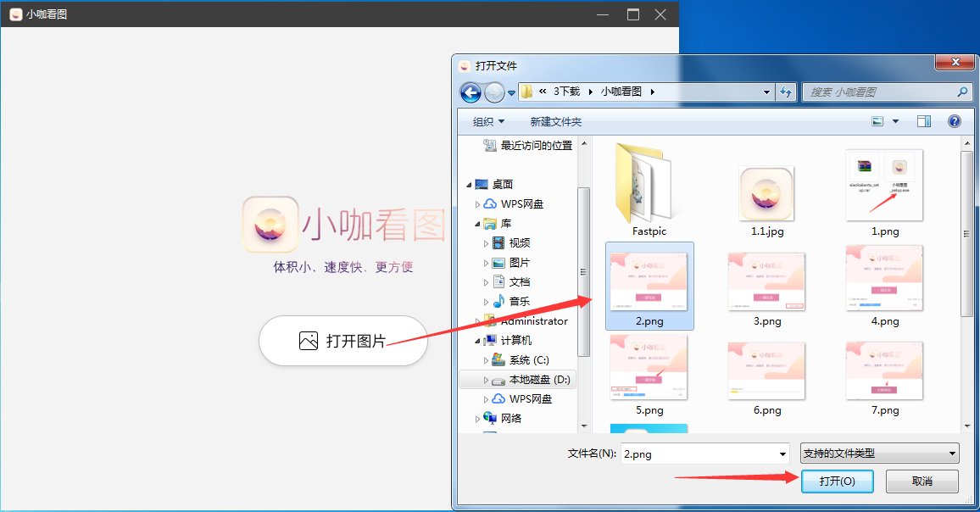The width and height of the screenshot is (980, 512).
Task: Click the 搜索 小咖看图 search field
Action: click(x=886, y=92)
